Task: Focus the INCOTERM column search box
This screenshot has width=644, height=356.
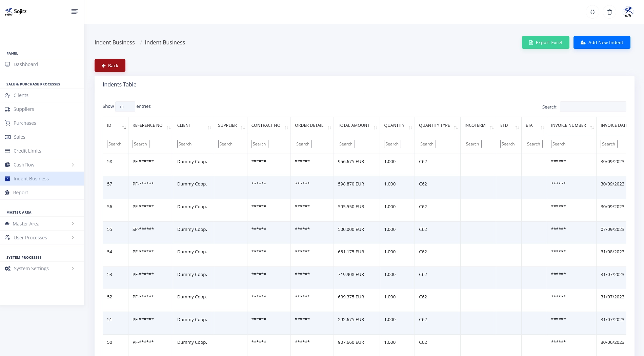Action: 473,144
